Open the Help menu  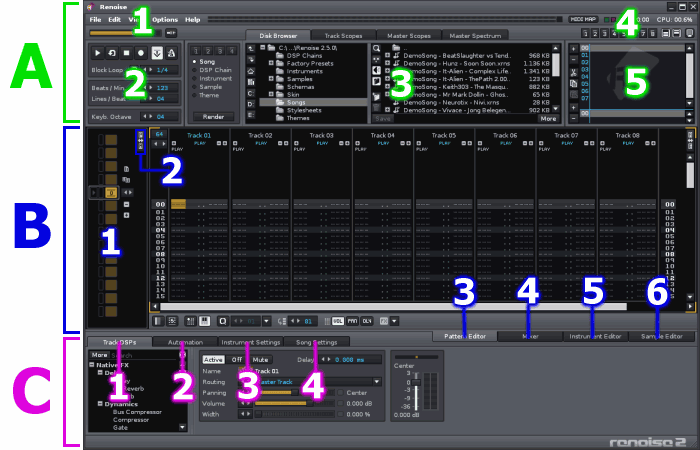click(192, 20)
